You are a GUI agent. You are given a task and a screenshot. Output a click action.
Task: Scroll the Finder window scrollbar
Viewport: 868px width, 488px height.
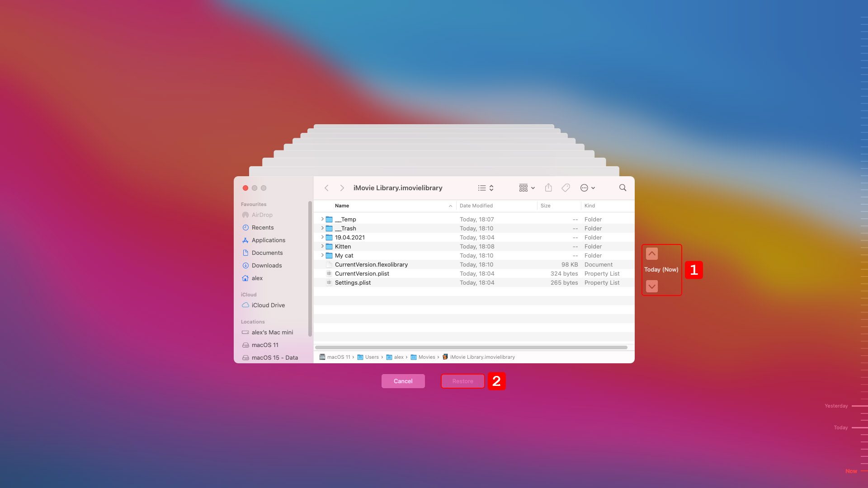[471, 347]
